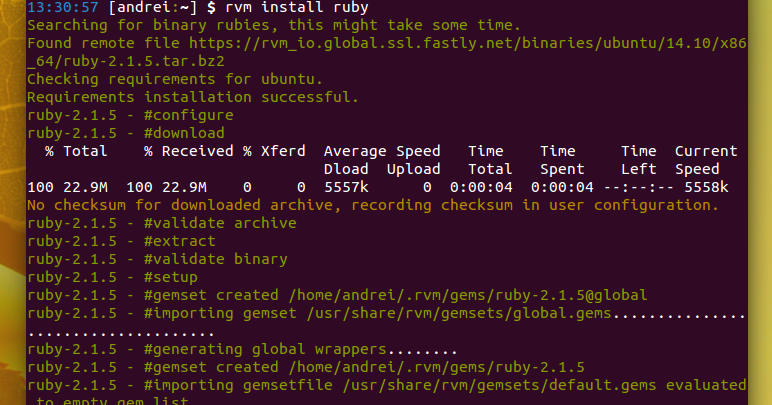Click 'ruby-2.1.5 - #setup' line
The image size is (772, 405).
[x=112, y=277]
